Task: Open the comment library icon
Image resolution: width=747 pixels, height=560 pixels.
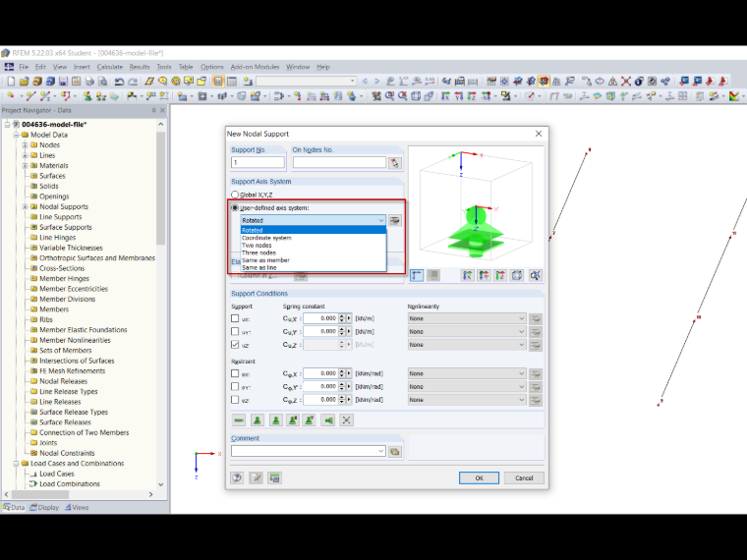Action: tap(395, 451)
